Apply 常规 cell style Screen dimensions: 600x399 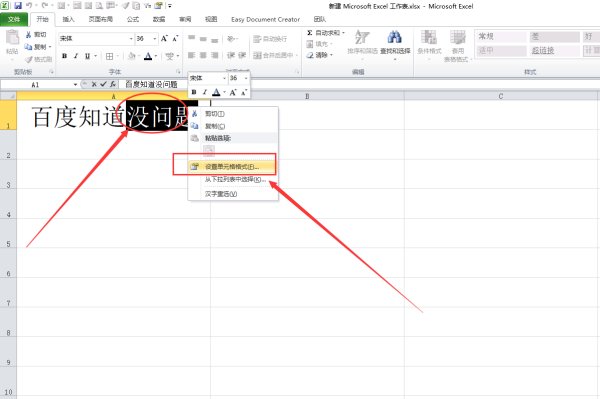[x=501, y=36]
